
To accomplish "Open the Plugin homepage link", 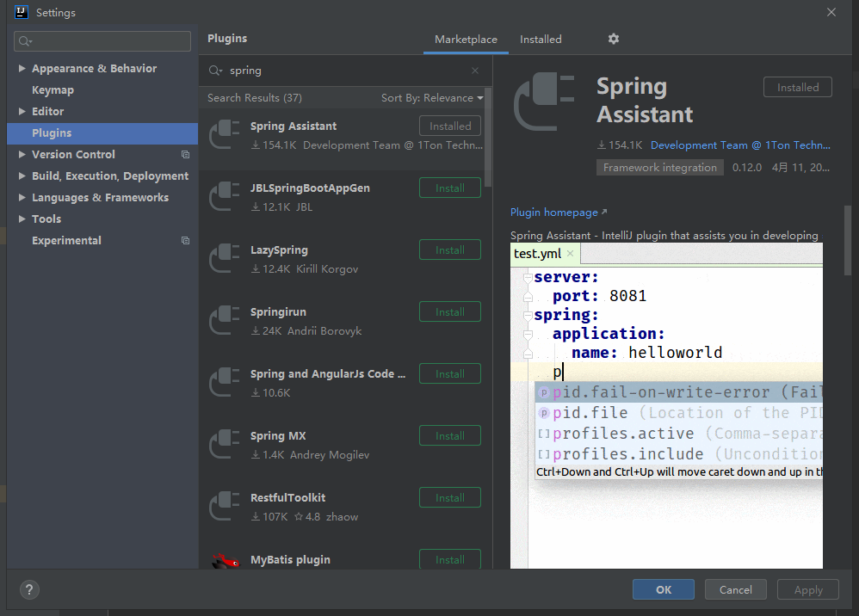I will coord(553,212).
